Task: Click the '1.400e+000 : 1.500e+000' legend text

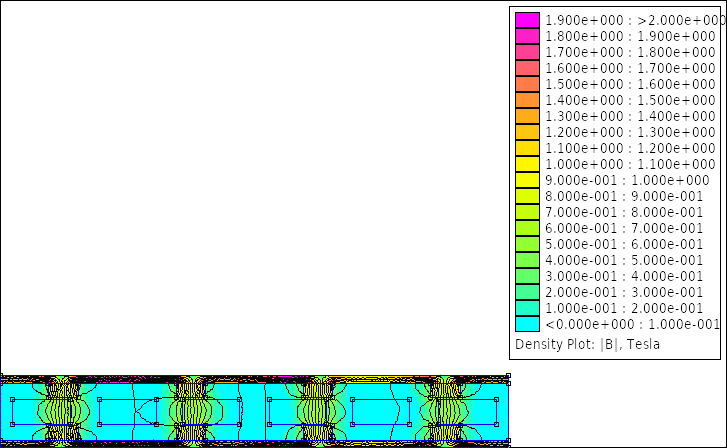Action: pyautogui.click(x=630, y=100)
